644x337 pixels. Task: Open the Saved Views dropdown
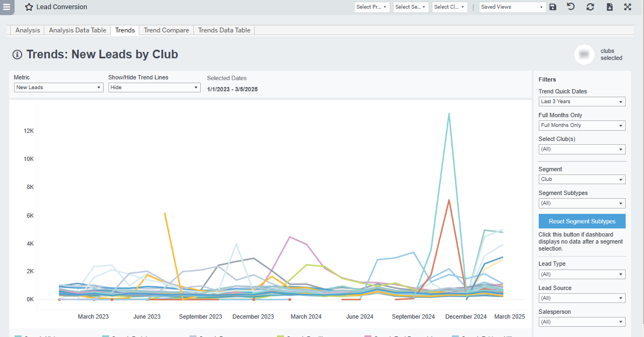point(512,7)
